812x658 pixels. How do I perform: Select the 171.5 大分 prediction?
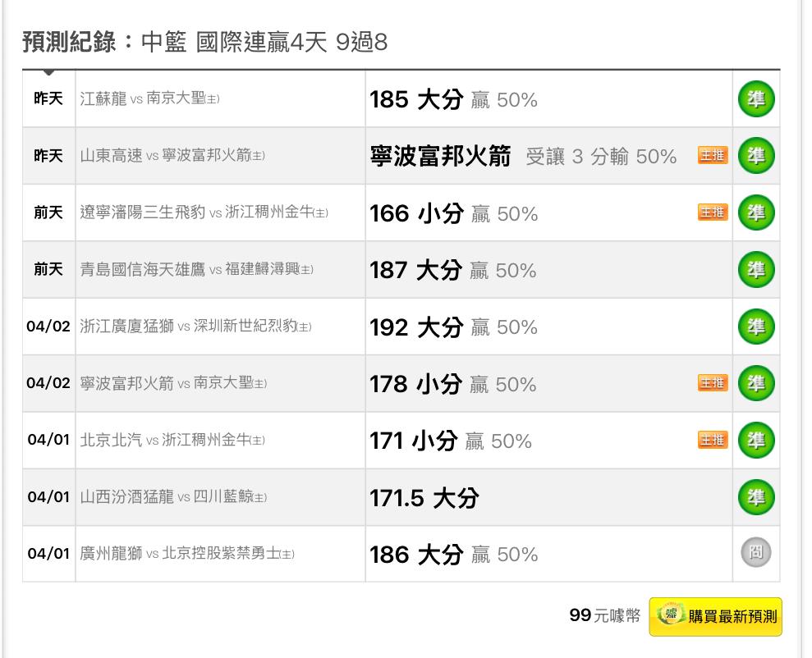424,498
